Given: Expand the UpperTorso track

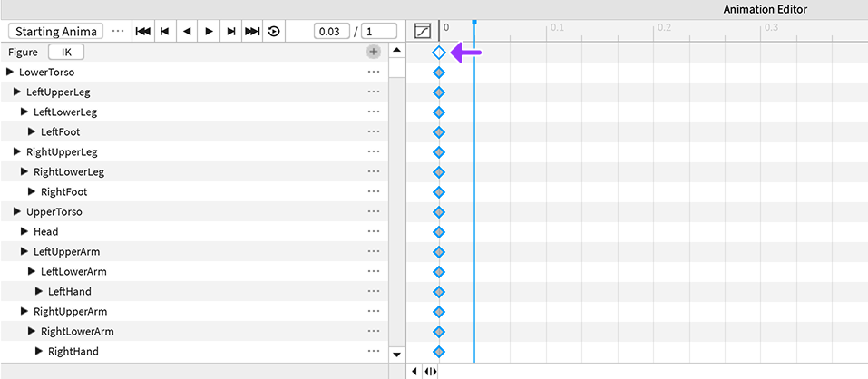Looking at the screenshot, I should pyautogui.click(x=17, y=211).
